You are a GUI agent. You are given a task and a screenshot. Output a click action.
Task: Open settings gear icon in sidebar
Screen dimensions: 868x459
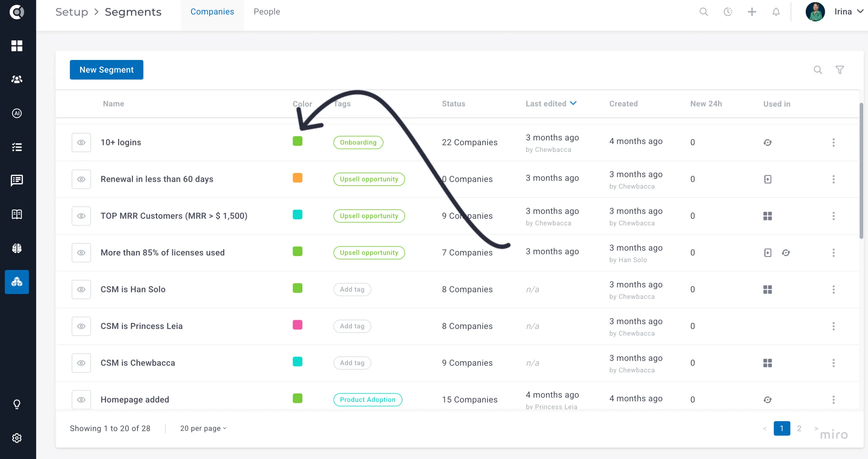click(16, 438)
